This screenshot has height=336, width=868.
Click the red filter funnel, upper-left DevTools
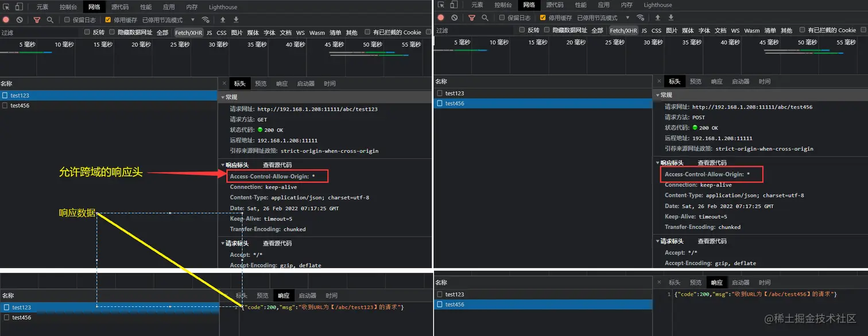(37, 20)
